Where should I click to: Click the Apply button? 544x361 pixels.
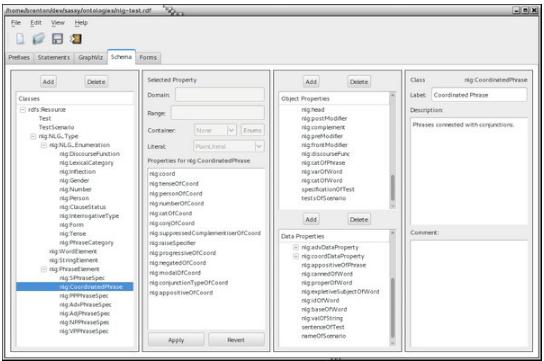tap(176, 340)
